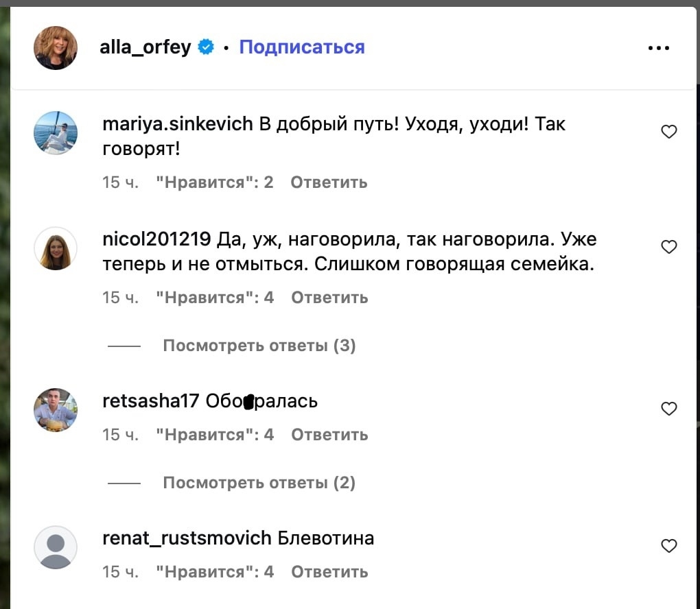Click renat_rustsmovich's default avatar icon
The image size is (700, 609).
point(56,547)
